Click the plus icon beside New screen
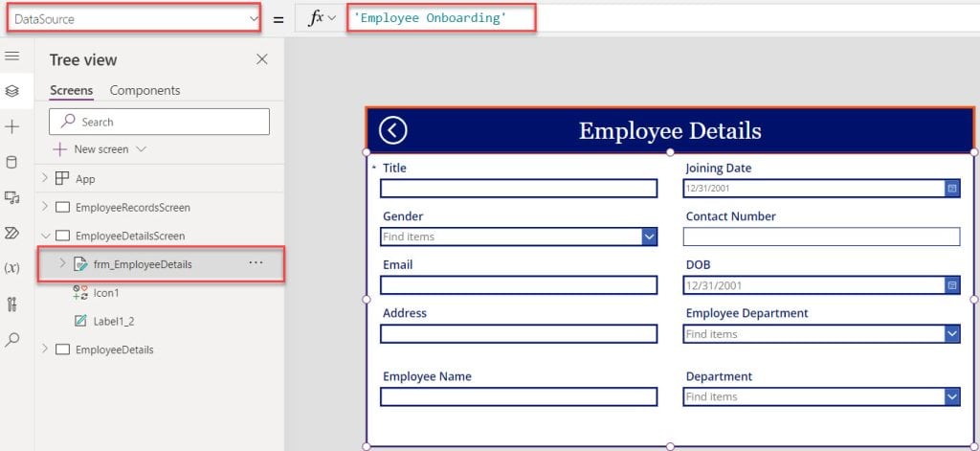This screenshot has width=980, height=451. coord(59,149)
